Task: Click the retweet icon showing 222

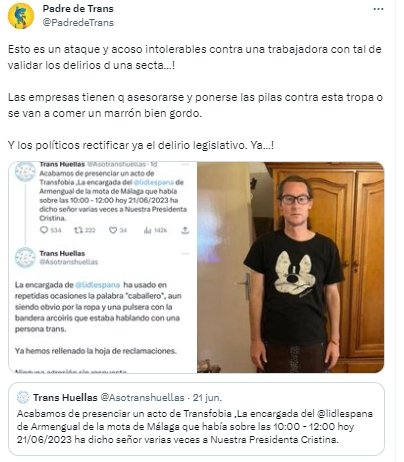Action: click(78, 230)
